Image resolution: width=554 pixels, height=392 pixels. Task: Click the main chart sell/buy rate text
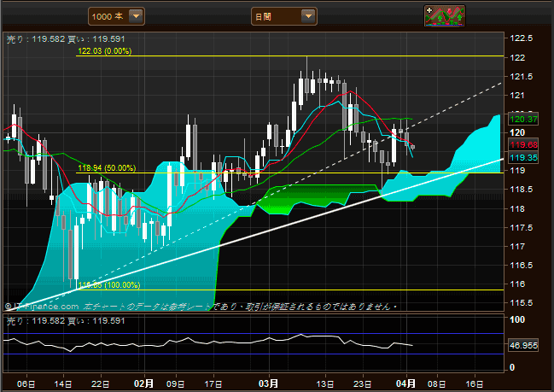coord(66,39)
